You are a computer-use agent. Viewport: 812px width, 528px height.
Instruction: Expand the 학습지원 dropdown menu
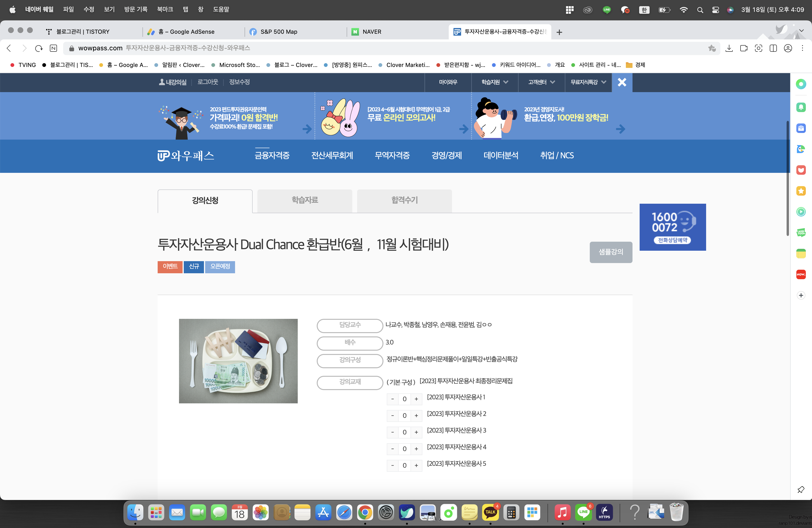coord(494,82)
